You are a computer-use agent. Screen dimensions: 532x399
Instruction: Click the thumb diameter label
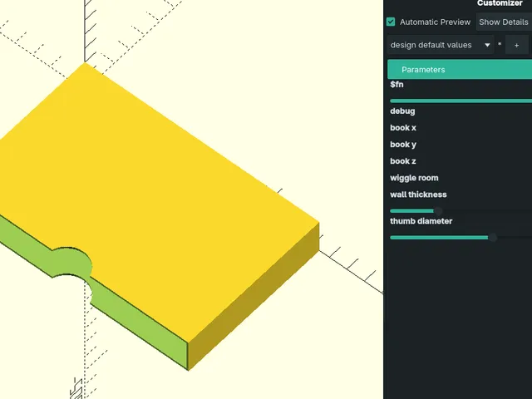(421, 221)
